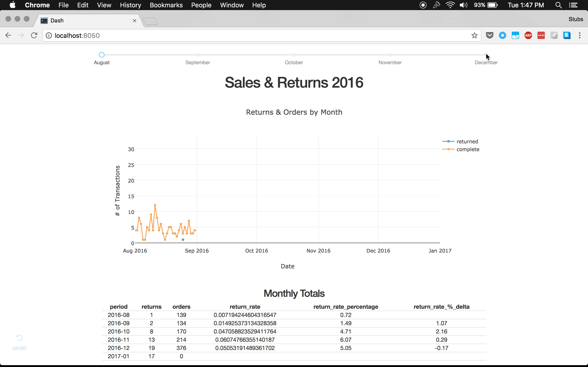Open the Chrome three-dot menu

580,35
